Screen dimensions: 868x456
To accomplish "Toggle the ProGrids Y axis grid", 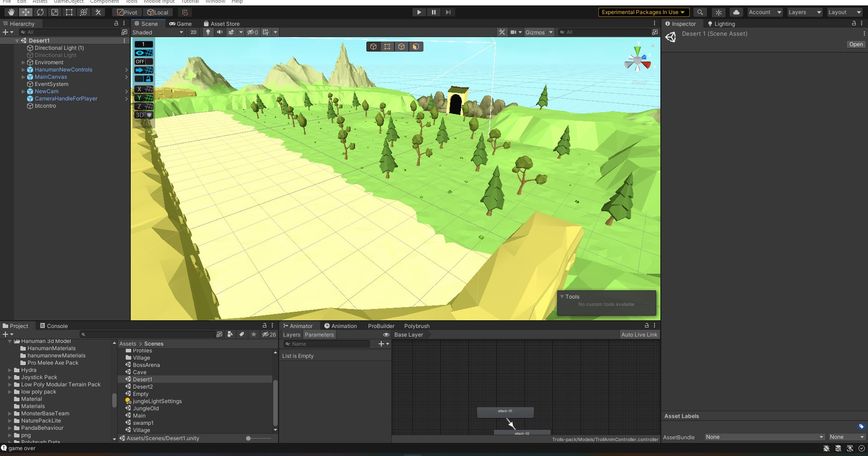I will click(x=144, y=98).
